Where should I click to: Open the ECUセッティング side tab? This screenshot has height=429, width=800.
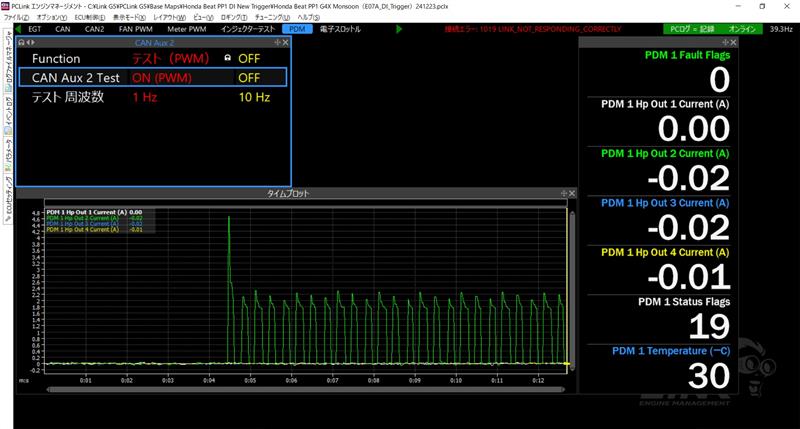[9, 198]
